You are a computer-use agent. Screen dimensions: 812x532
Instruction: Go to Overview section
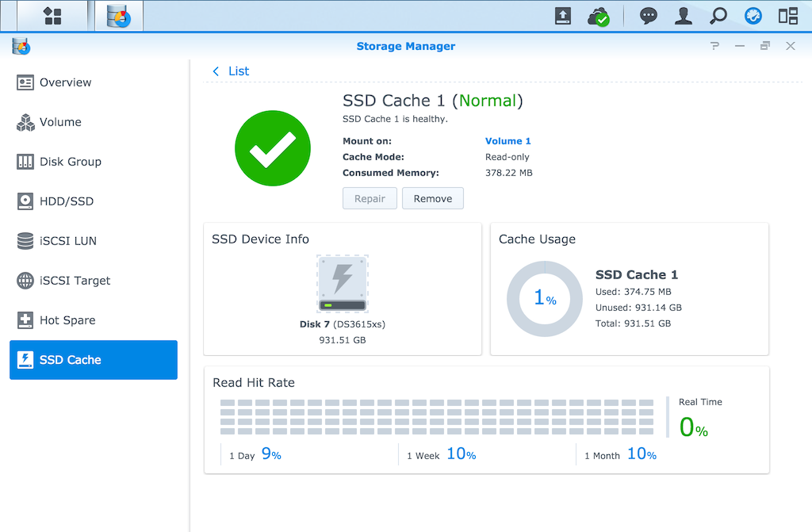94,82
